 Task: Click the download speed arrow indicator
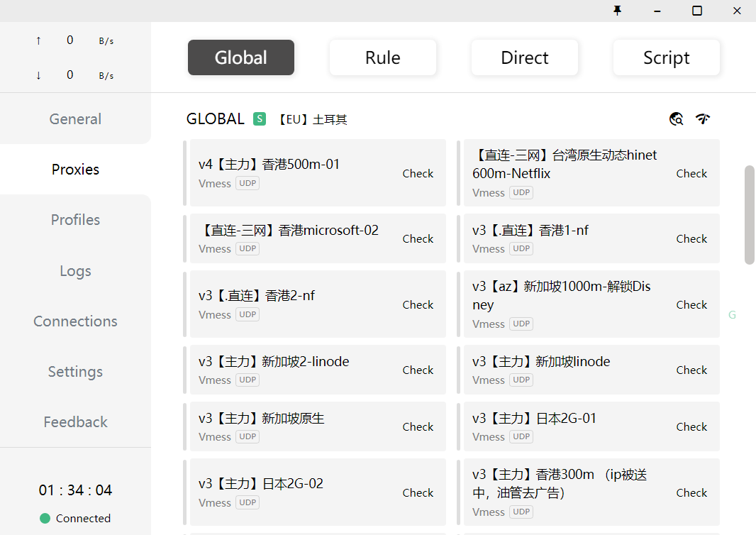click(x=38, y=75)
